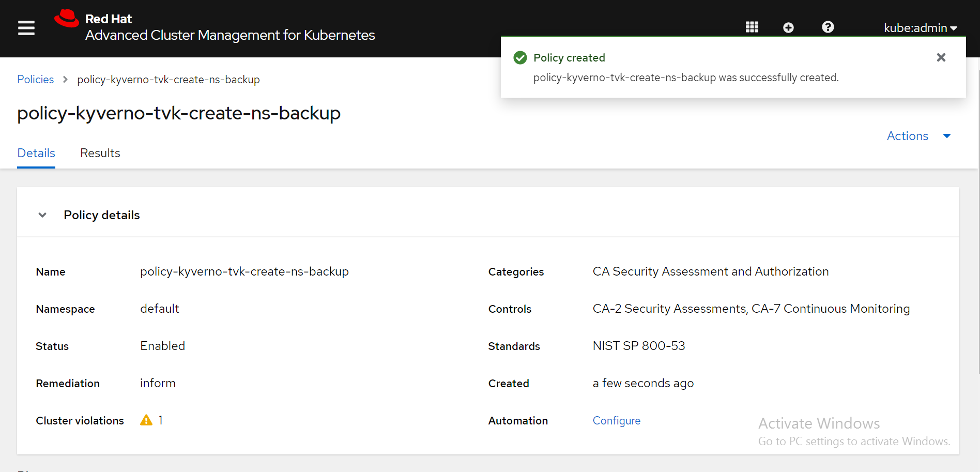The height and width of the screenshot is (472, 980).
Task: Collapse the Policy details section
Action: (x=42, y=215)
